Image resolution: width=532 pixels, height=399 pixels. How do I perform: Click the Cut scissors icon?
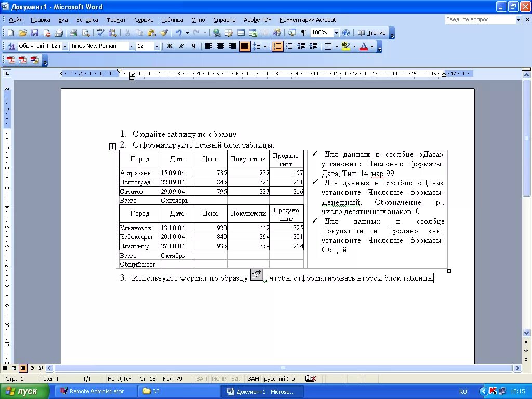pyautogui.click(x=127, y=33)
